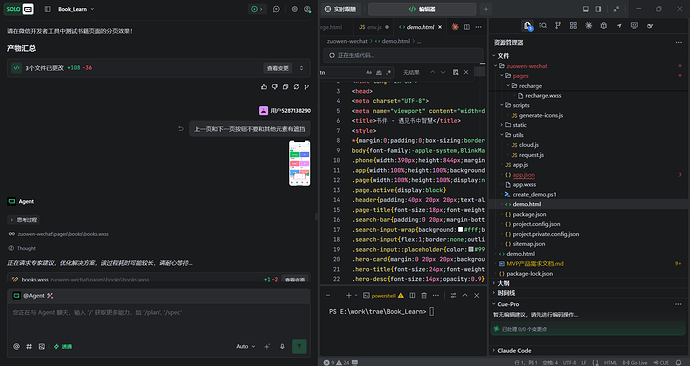This screenshot has height=366, width=690.
Task: Click the UTF-8 encoding in status bar
Action: click(x=569, y=362)
